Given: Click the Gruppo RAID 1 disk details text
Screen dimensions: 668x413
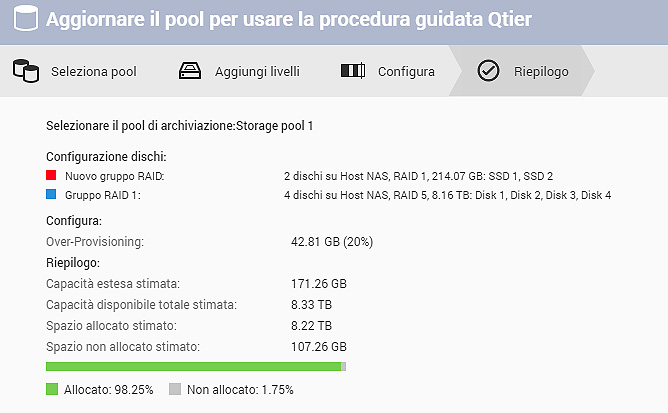Looking at the screenshot, I should coord(447,195).
